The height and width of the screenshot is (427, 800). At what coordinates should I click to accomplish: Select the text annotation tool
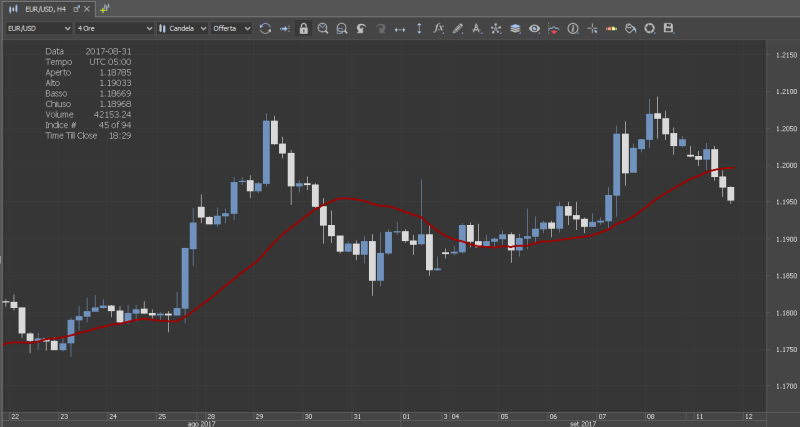click(476, 28)
